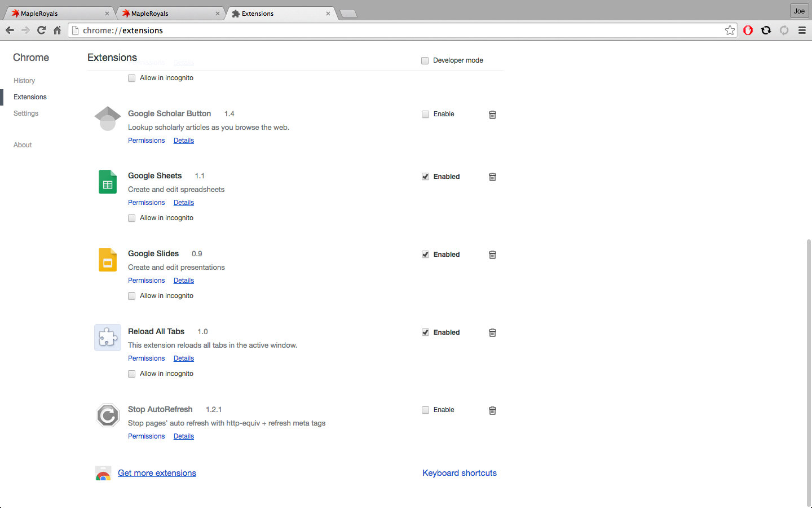Open Get more extensions link
812x508 pixels.
click(x=157, y=473)
